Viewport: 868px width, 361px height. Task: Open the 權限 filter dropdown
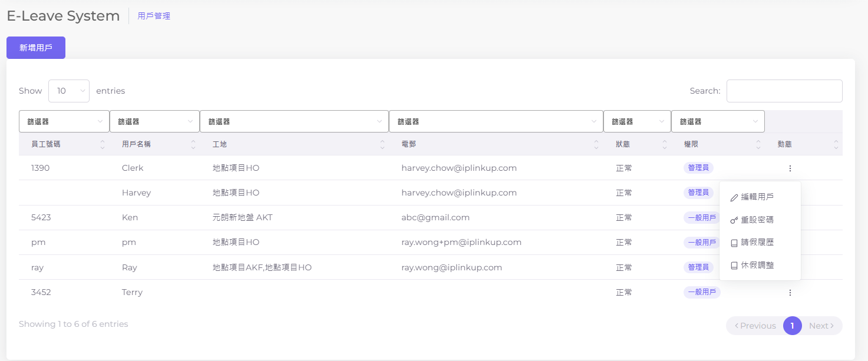point(718,121)
